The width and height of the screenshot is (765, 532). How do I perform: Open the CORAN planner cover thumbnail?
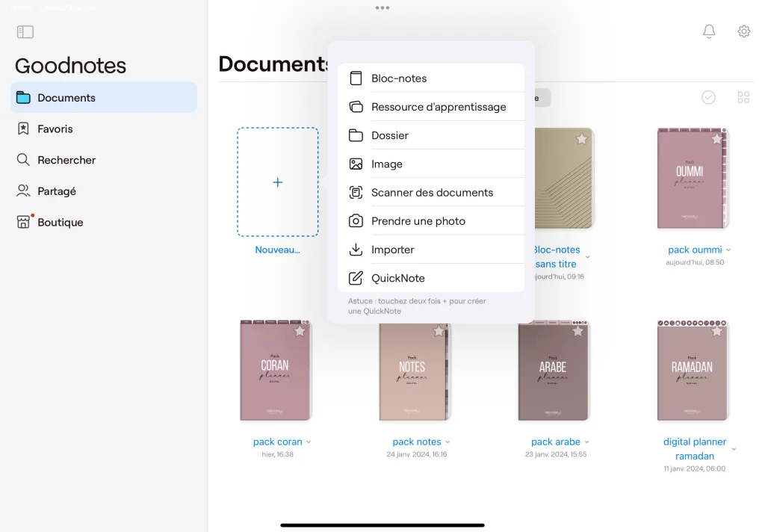(276, 371)
